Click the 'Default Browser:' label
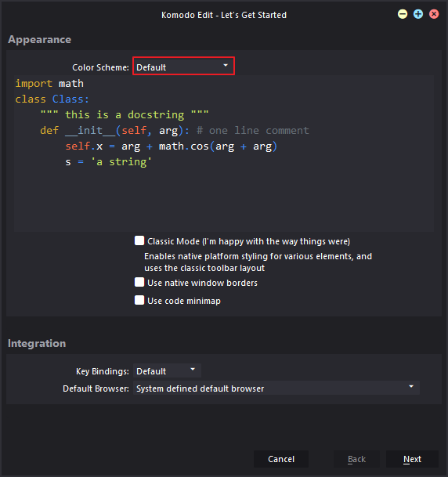Screen dimensions: 448x477 pyautogui.click(x=96, y=388)
